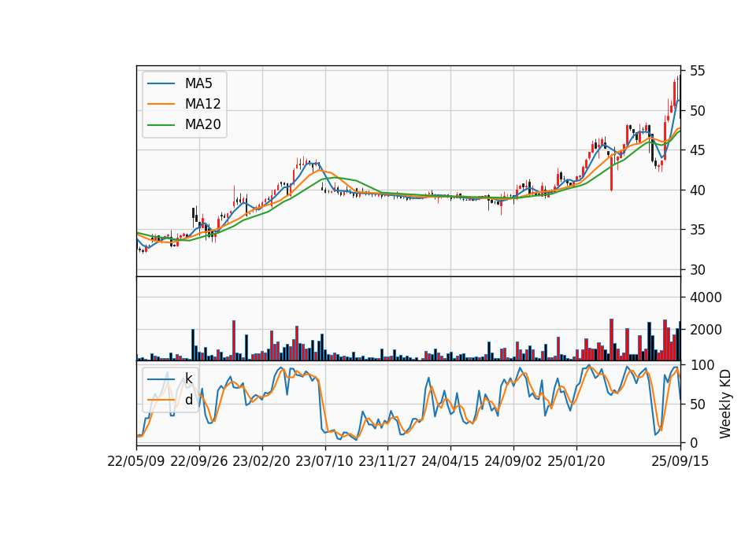This screenshot has height=543, width=756.
Task: Click the MA20 legend label
Action: tap(202, 124)
